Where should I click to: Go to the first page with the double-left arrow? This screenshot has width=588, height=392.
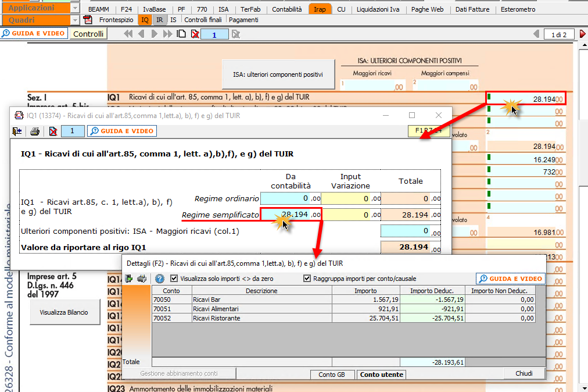(x=128, y=34)
